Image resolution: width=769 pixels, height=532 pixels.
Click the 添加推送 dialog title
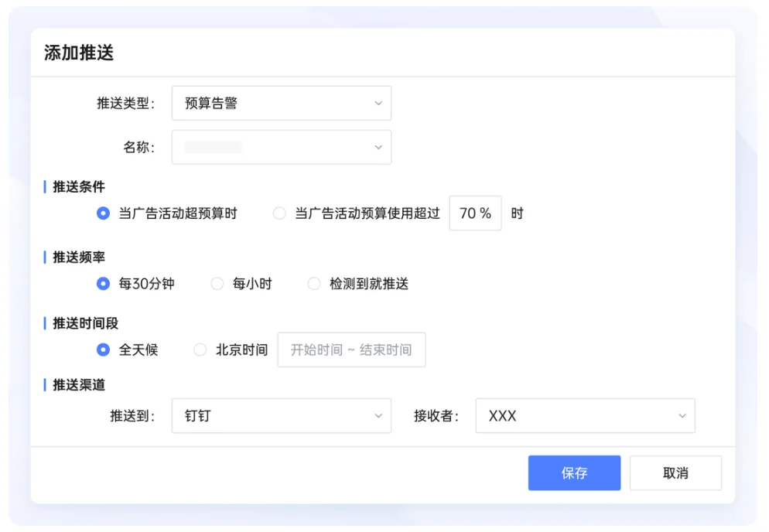point(79,53)
